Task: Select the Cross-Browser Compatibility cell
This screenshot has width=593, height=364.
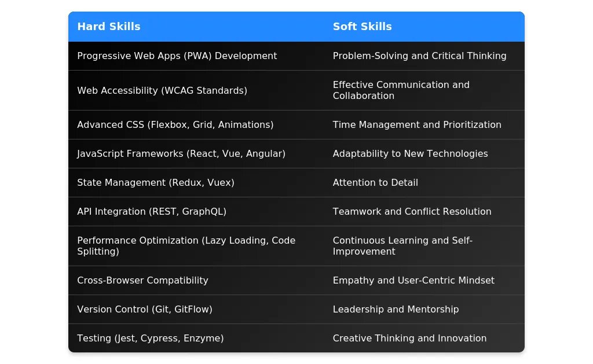Action: [142, 281]
